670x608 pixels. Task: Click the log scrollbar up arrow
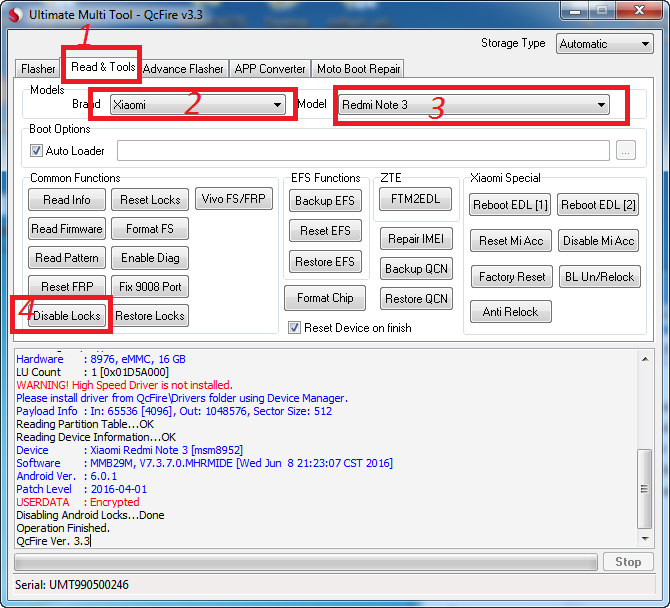click(x=645, y=359)
